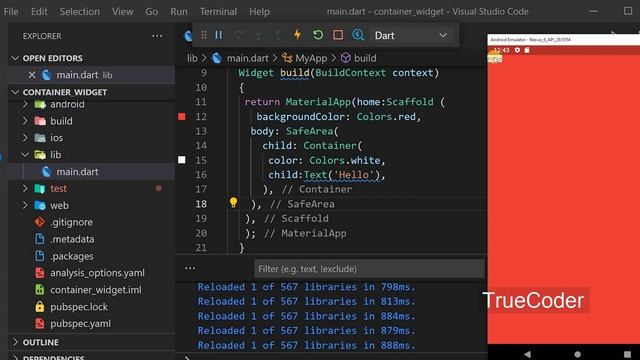Viewport: 640px width, 360px height.
Task: Click the Step Out debug button
Action: (278, 35)
